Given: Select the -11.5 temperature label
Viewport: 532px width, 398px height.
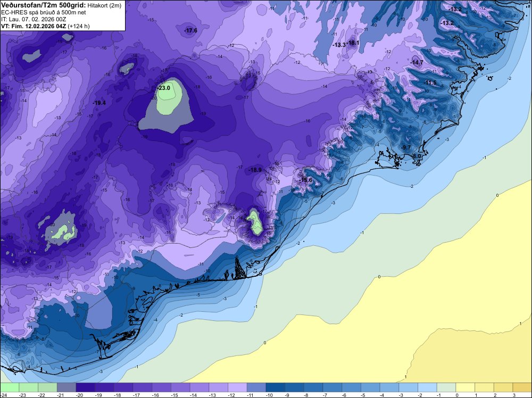Looking at the screenshot, I should pyautogui.click(x=430, y=83).
